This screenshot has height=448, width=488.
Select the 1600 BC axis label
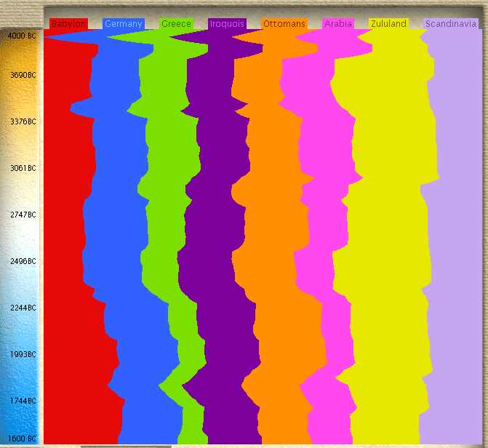(22, 439)
